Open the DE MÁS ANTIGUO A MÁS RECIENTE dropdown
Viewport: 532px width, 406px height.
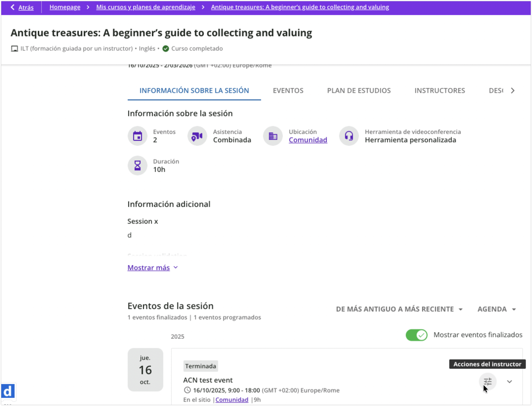[399, 309]
